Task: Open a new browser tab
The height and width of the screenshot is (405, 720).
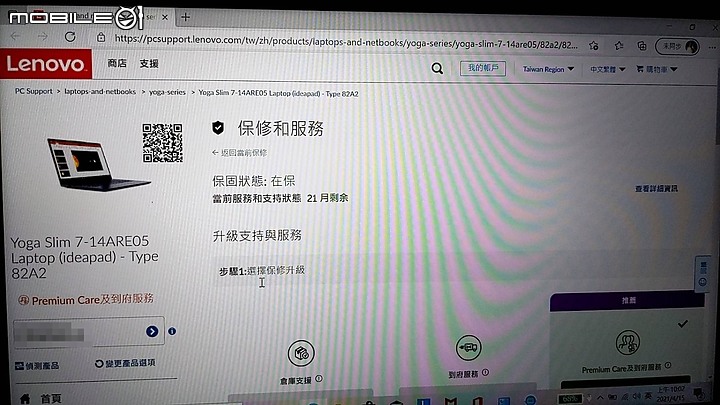Action: tap(186, 17)
